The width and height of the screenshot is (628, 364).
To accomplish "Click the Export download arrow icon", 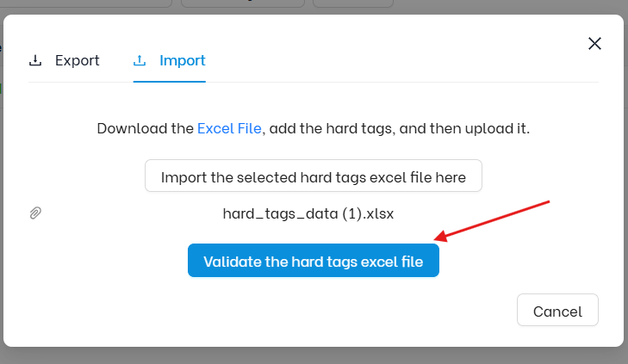I will [x=35, y=60].
